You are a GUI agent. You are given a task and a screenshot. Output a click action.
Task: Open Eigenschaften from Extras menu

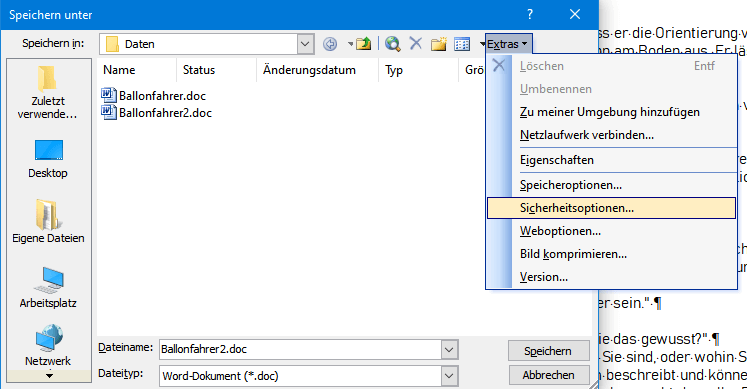[x=612, y=160]
